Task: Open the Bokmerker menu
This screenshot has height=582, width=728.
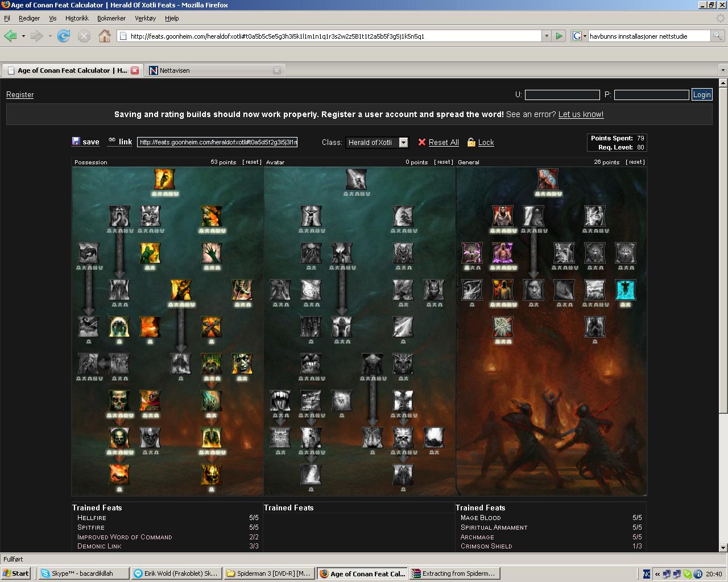Action: [111, 18]
